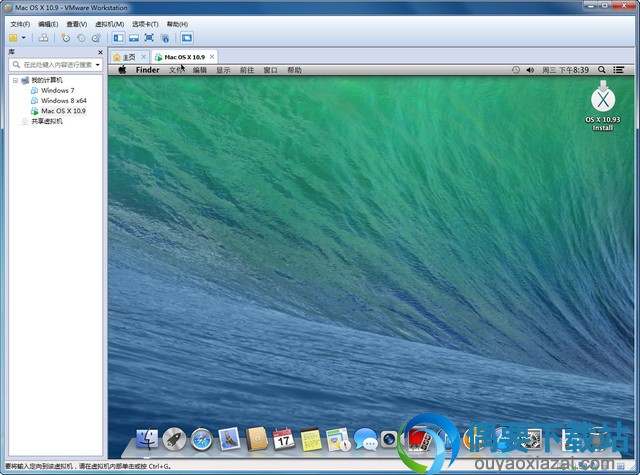The image size is (640, 475).
Task: Open Spotlight search magnifier icon
Action: coord(602,70)
